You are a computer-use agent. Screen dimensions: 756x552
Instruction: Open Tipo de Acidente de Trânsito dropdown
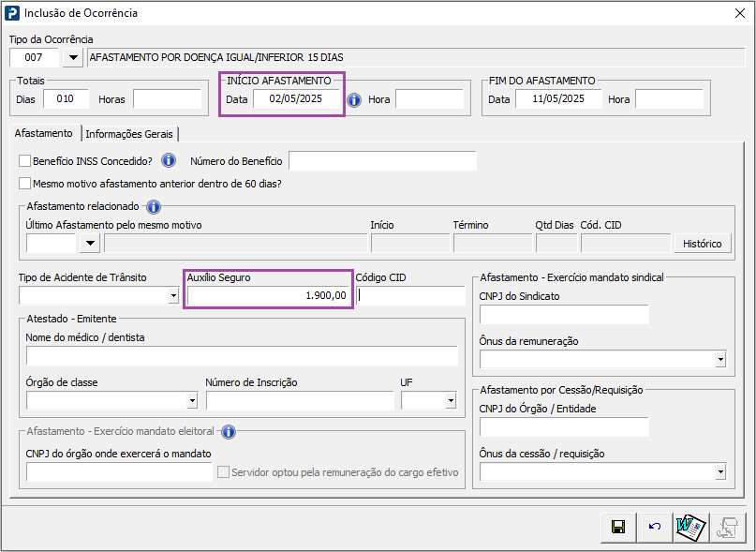pos(173,296)
